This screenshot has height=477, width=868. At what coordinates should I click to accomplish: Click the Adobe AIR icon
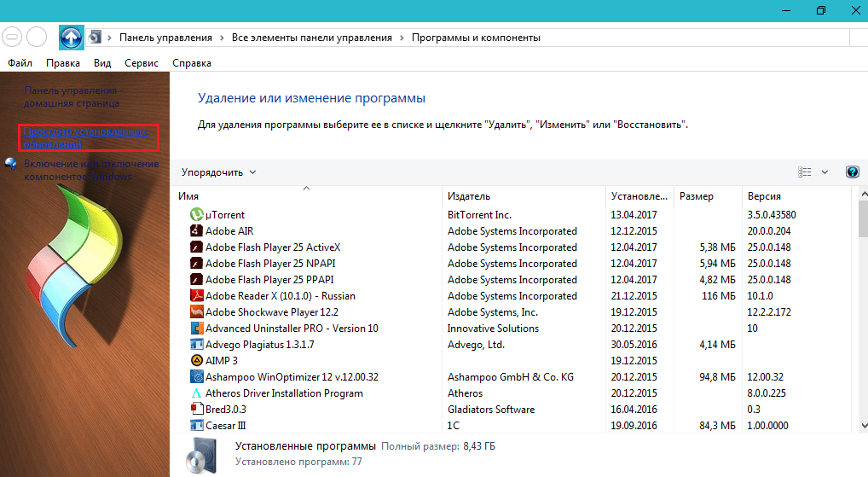pos(196,230)
